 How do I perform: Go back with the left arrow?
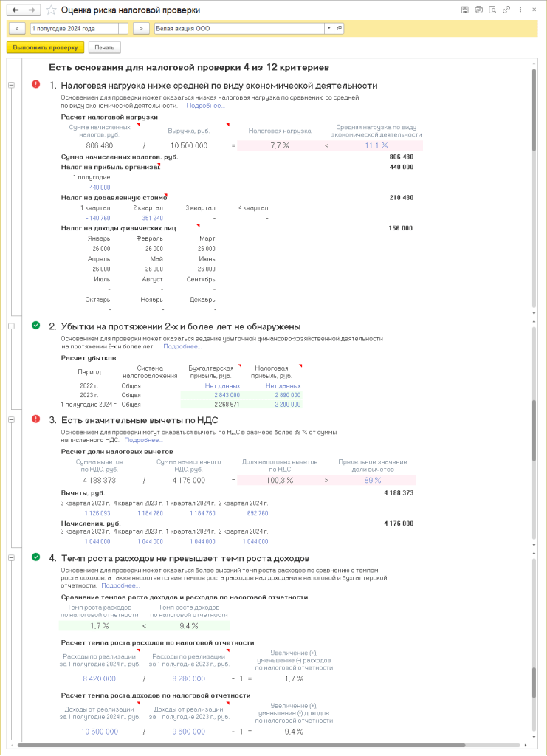click(x=16, y=10)
